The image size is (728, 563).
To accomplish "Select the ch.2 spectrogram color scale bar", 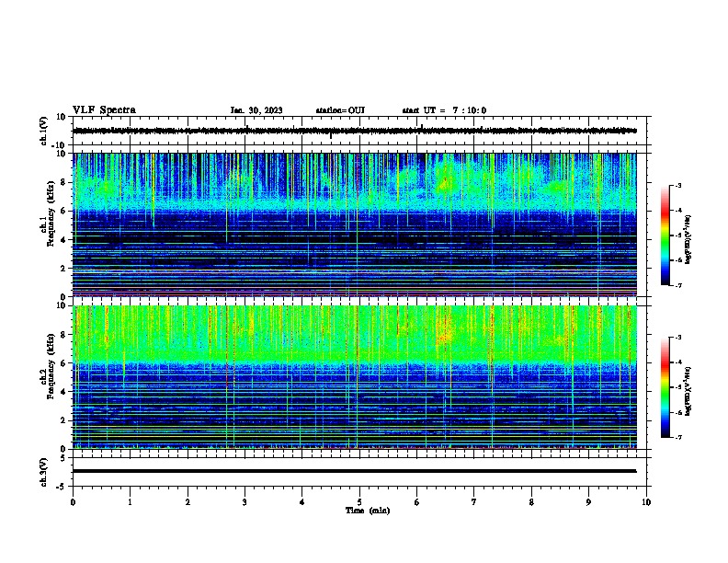I will [x=665, y=387].
